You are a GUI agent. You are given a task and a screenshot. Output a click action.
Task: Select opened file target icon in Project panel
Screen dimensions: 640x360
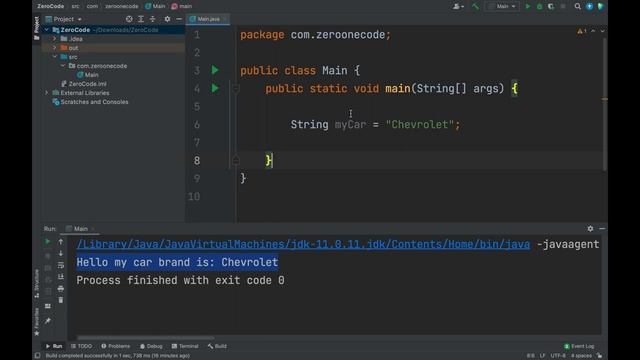point(129,19)
